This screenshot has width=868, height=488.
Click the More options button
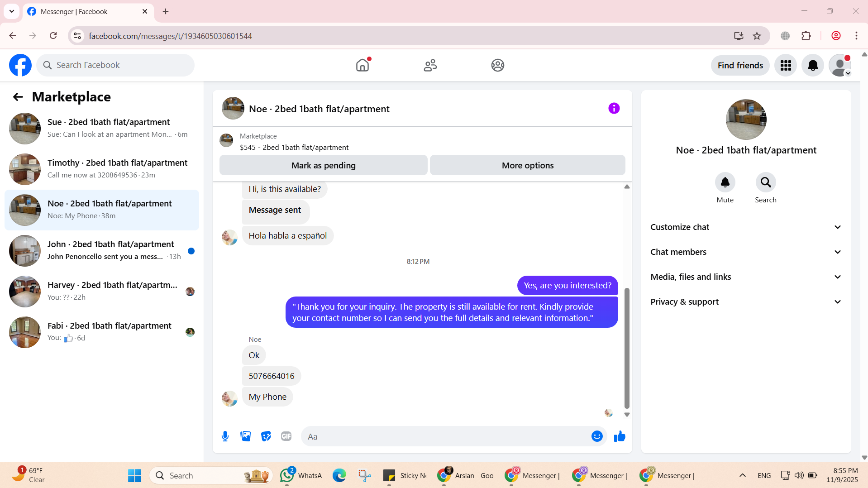528,165
